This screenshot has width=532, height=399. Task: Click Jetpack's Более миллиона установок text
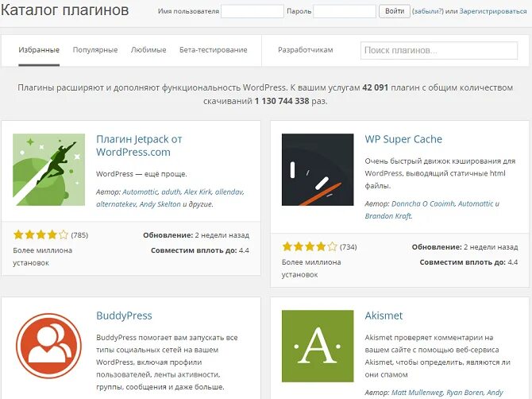[42, 257]
